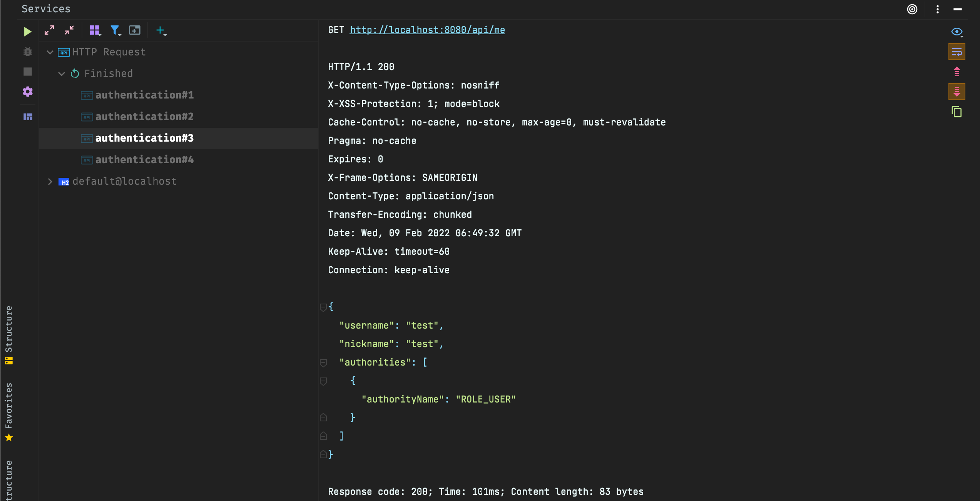Click Collapse All icon in Services toolbar
Image resolution: width=980 pixels, height=501 pixels.
pos(69,30)
